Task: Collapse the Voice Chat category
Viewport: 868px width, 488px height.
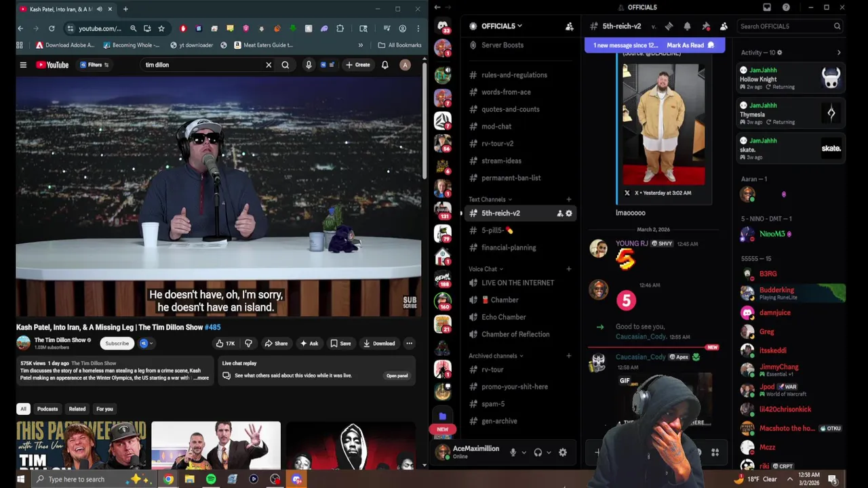Action: (x=486, y=269)
